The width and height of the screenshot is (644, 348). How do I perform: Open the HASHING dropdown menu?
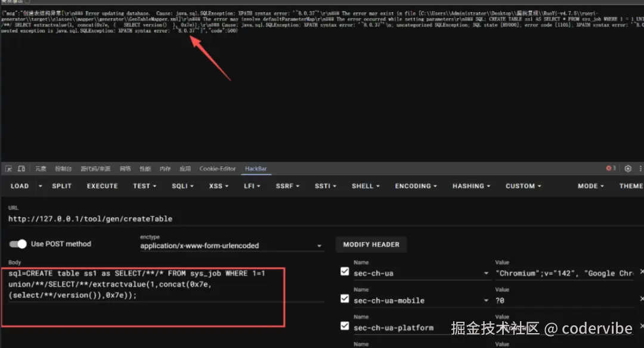click(472, 186)
